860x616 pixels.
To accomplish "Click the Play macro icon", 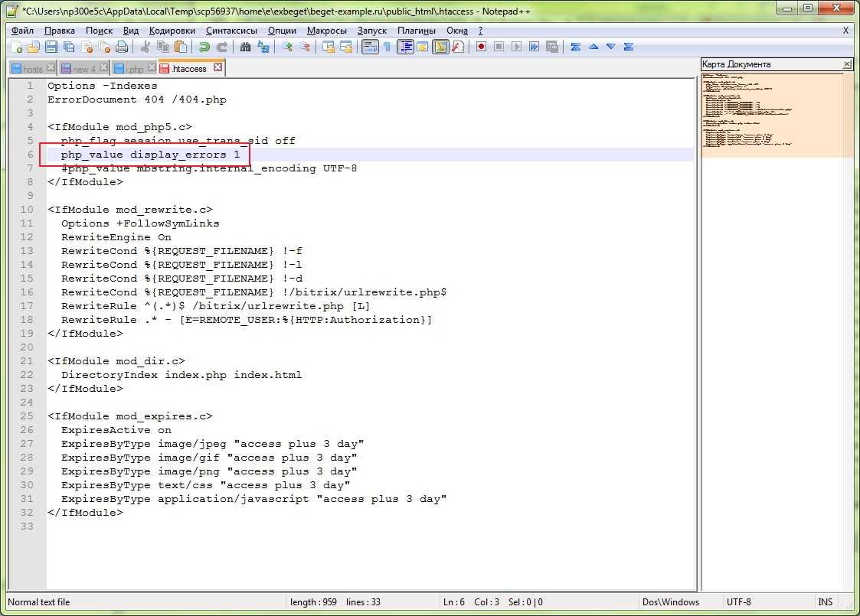I will 516,47.
